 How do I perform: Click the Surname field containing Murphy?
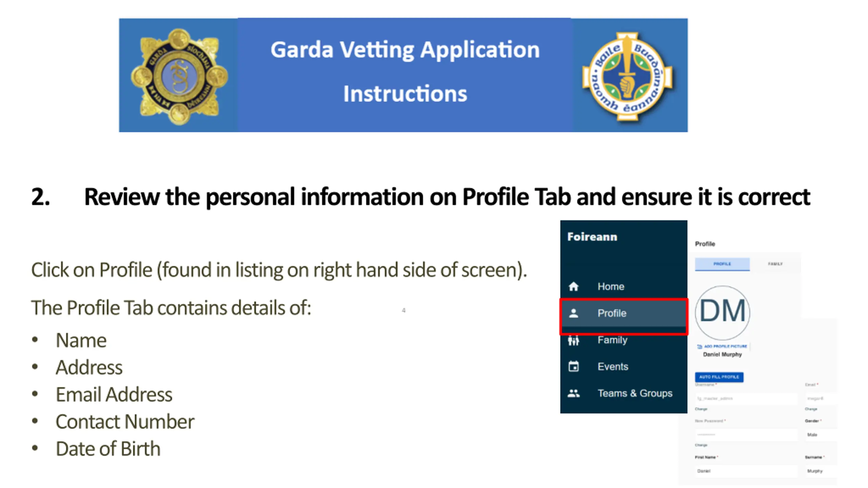[x=821, y=471]
